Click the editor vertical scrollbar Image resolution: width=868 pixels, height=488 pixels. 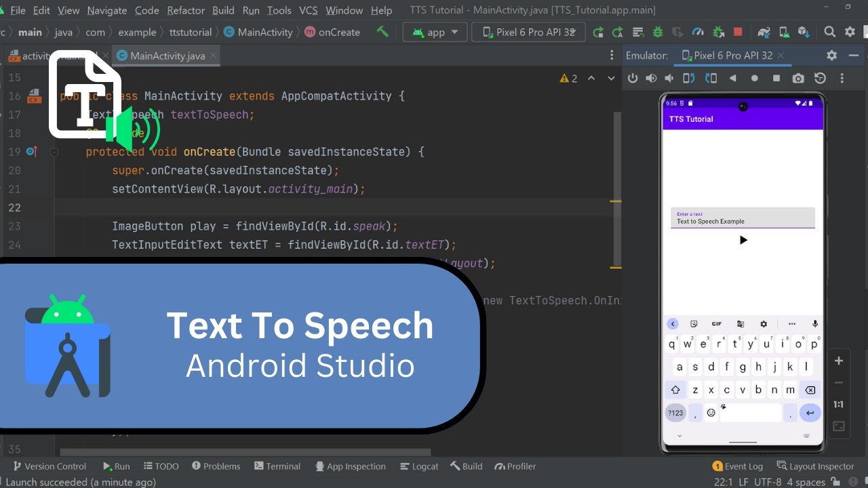tap(617, 189)
